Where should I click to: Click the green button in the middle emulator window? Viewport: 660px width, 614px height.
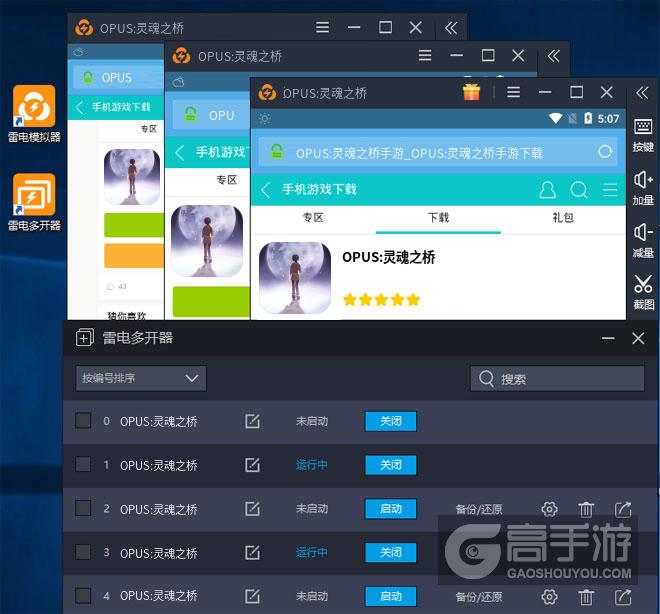pos(211,301)
